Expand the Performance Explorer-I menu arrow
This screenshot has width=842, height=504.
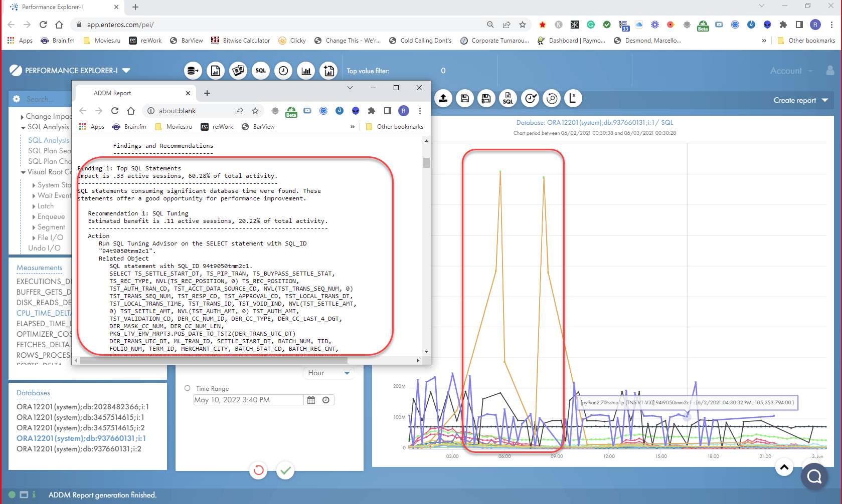126,71
